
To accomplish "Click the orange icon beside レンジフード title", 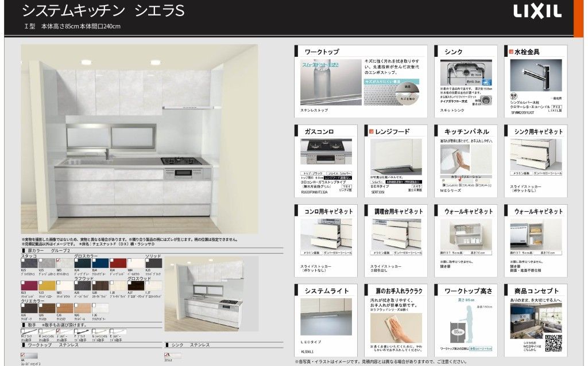I will 371,131.
